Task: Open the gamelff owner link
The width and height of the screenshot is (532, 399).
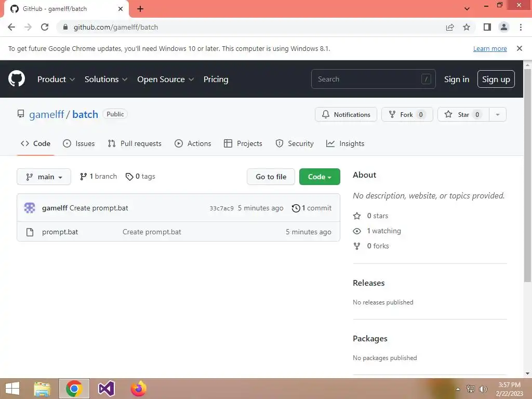Action: [46, 114]
